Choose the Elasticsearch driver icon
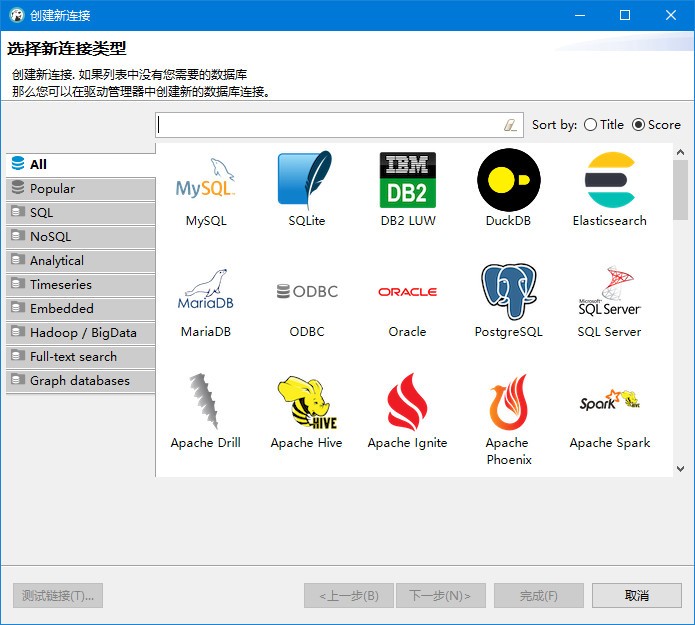 click(x=610, y=180)
